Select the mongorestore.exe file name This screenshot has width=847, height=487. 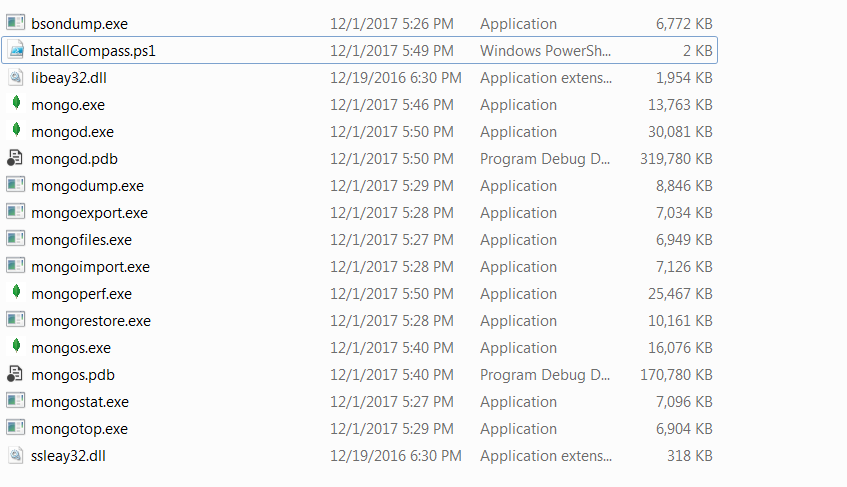91,320
